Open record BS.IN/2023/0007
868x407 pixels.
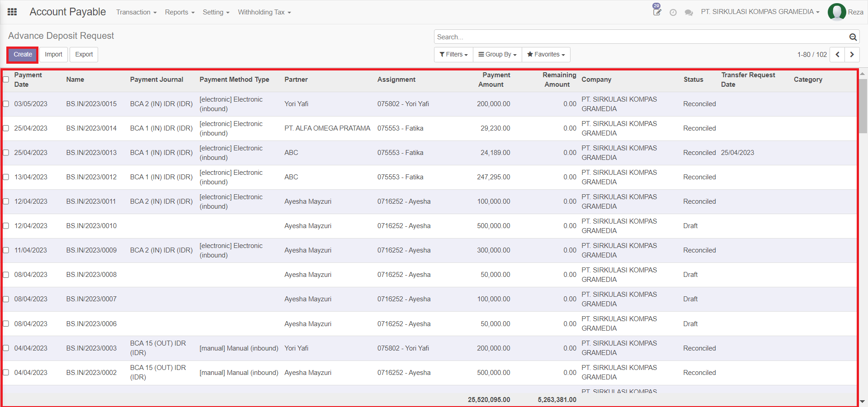click(91, 299)
